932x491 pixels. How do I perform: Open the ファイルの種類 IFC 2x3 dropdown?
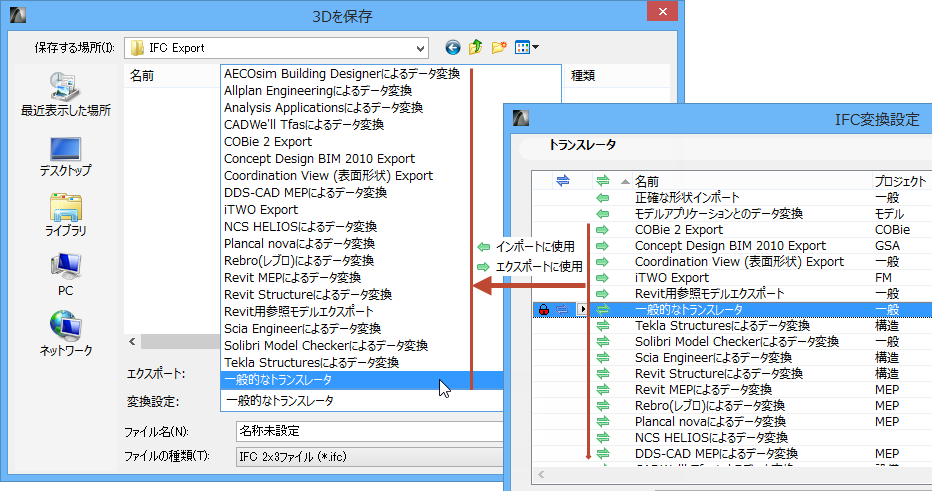coord(369,457)
